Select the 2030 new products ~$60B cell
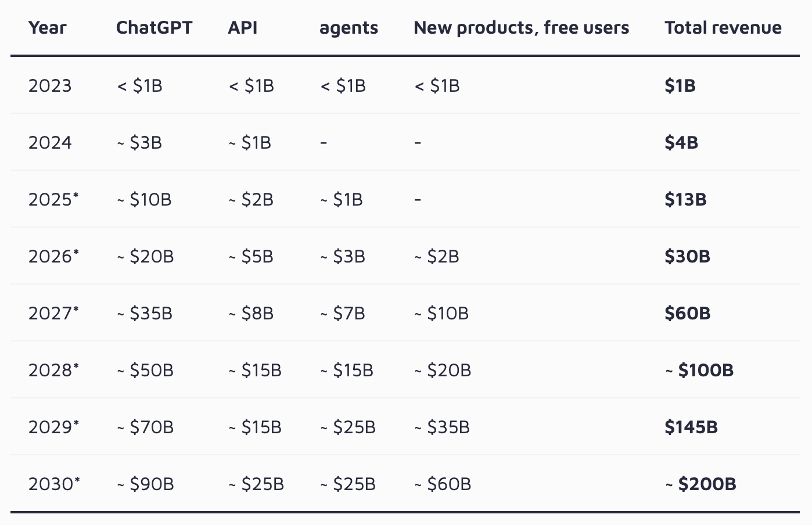Viewport: 812px width, 525px height. [x=442, y=484]
